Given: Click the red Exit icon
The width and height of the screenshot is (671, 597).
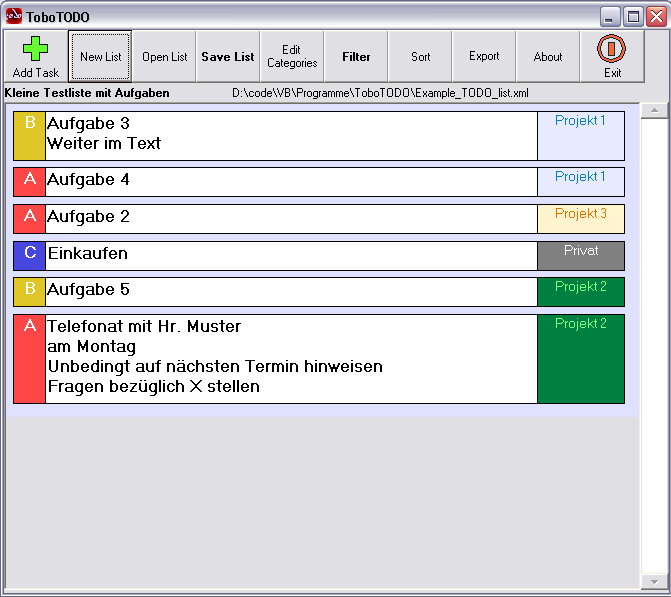Looking at the screenshot, I should click(x=612, y=49).
